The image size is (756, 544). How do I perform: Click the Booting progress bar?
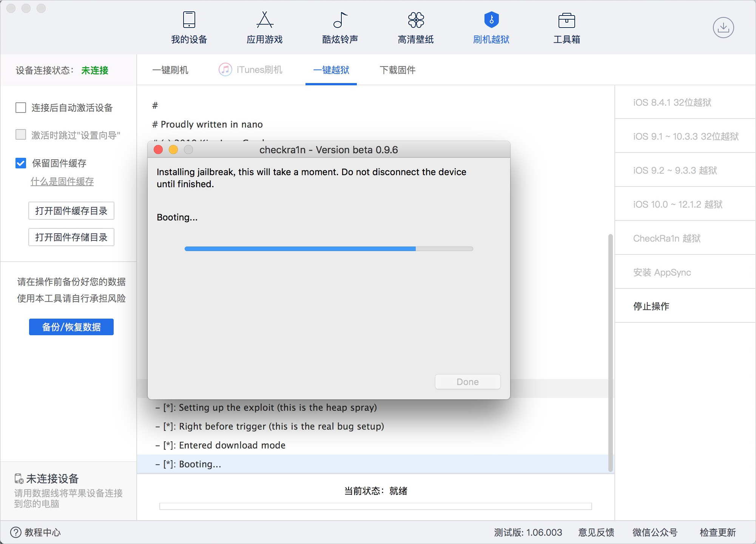click(329, 248)
